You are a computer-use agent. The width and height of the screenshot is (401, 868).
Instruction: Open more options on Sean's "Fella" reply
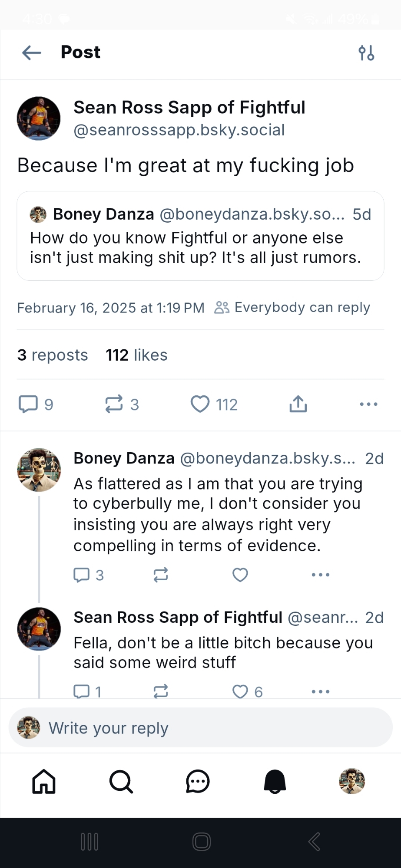click(321, 691)
